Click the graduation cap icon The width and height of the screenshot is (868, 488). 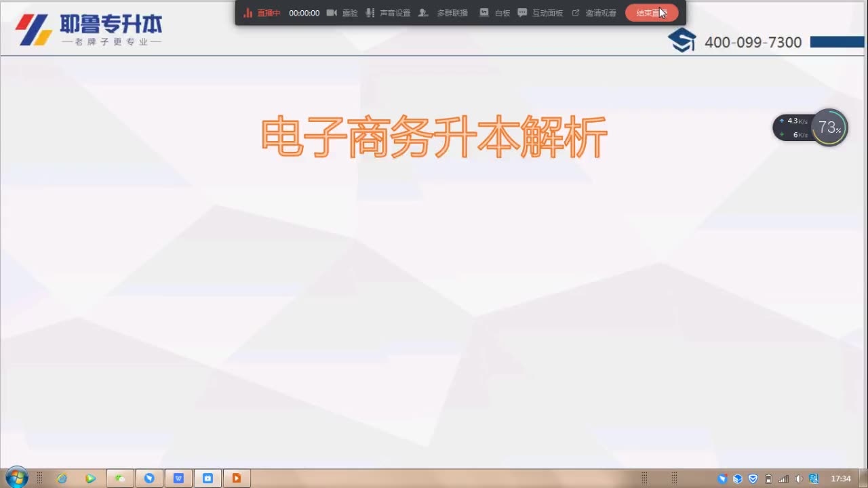coord(682,40)
